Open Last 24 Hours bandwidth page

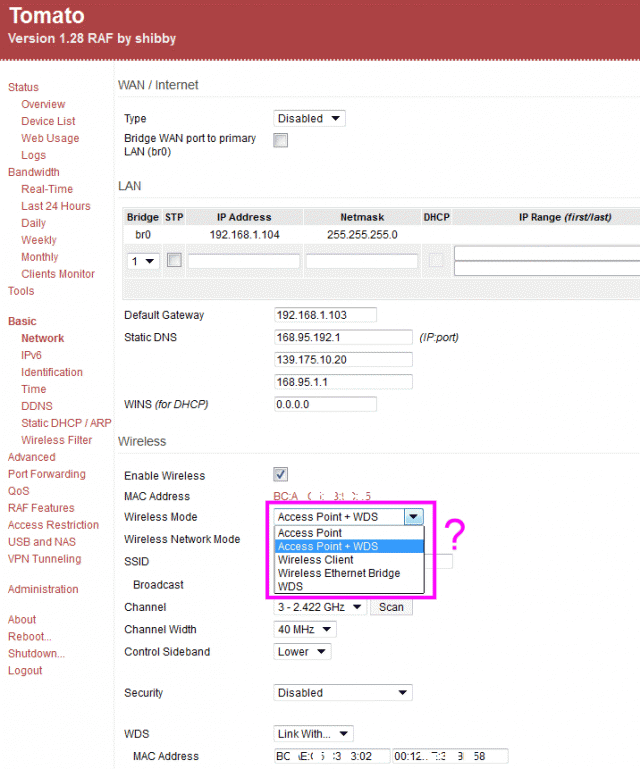click(56, 206)
